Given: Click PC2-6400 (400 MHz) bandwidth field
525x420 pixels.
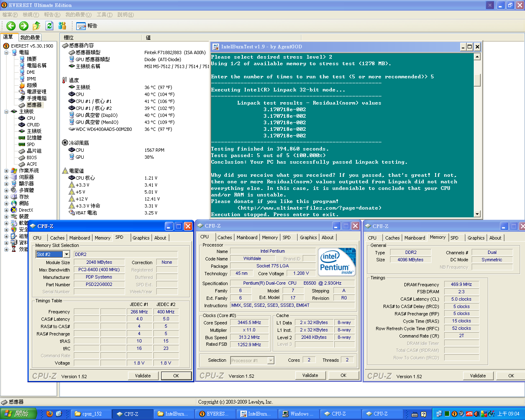Looking at the screenshot, I should pyautogui.click(x=99, y=270).
